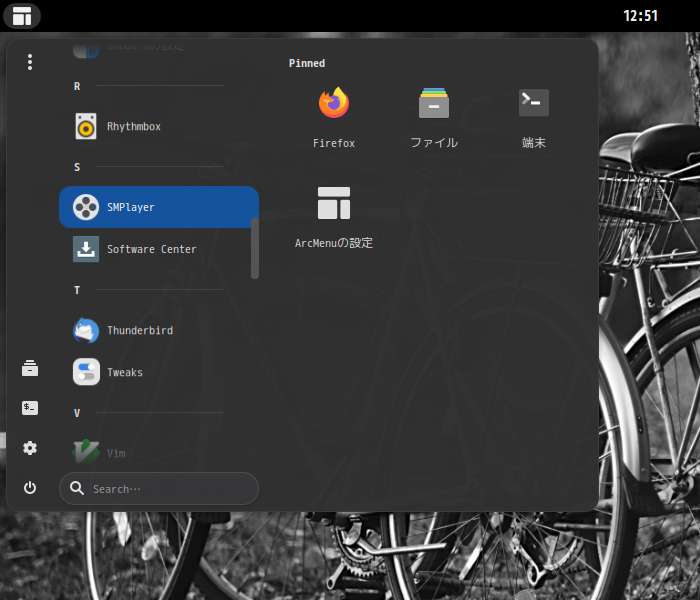Click the T section header
This screenshot has height=600, width=700.
(x=77, y=290)
